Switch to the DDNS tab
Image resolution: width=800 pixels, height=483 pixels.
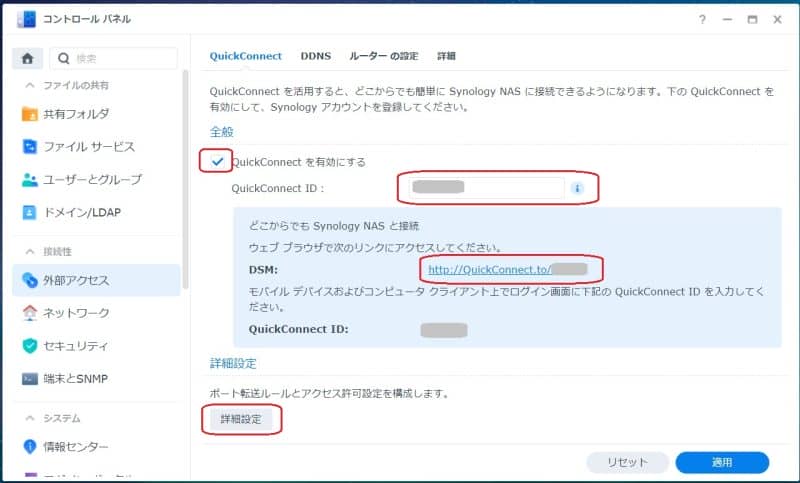[x=315, y=56]
